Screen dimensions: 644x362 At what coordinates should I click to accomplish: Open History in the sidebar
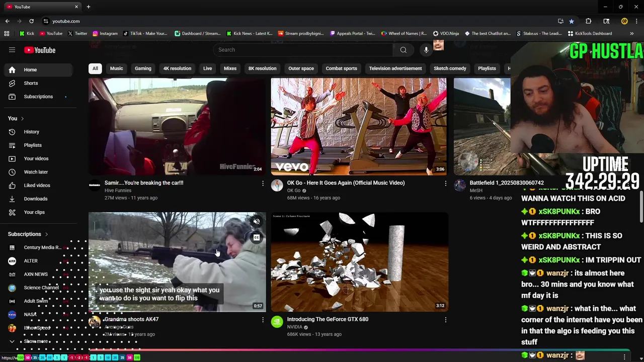tap(38, 132)
